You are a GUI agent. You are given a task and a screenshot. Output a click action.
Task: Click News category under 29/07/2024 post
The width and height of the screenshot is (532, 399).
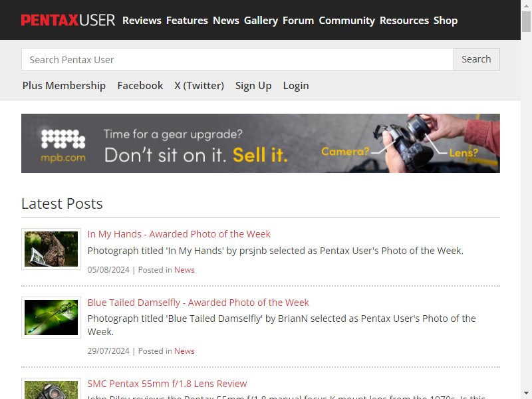184,351
